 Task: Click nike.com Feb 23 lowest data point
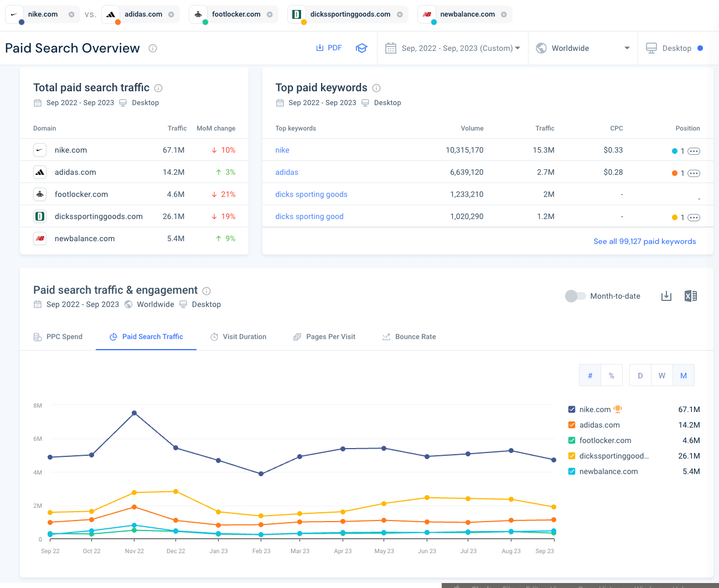[x=261, y=474]
